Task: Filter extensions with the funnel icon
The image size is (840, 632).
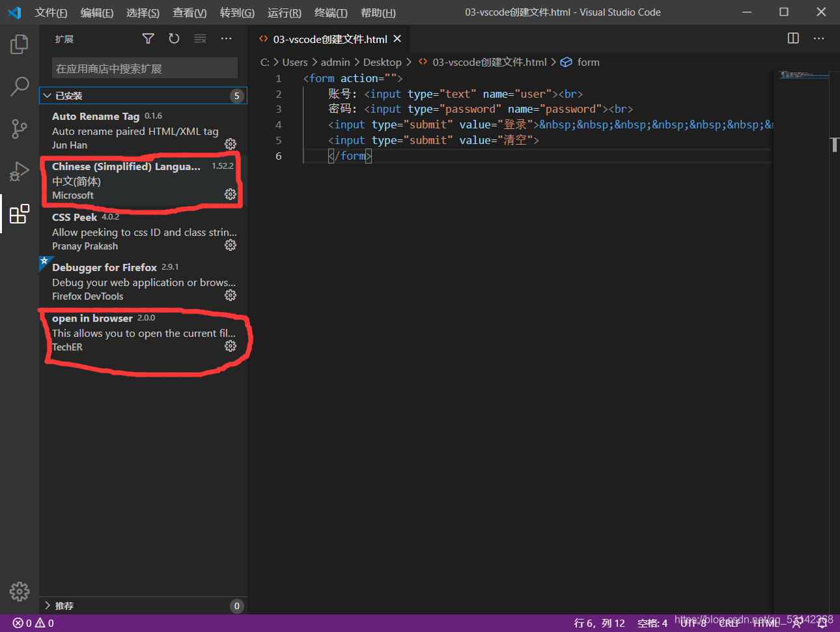Action: 148,39
